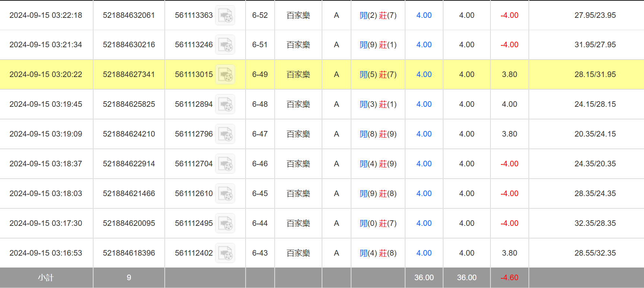The image size is (644, 288).
Task: Click result 閒(9) 莊(1) in 6-51 row
Action: (x=378, y=45)
